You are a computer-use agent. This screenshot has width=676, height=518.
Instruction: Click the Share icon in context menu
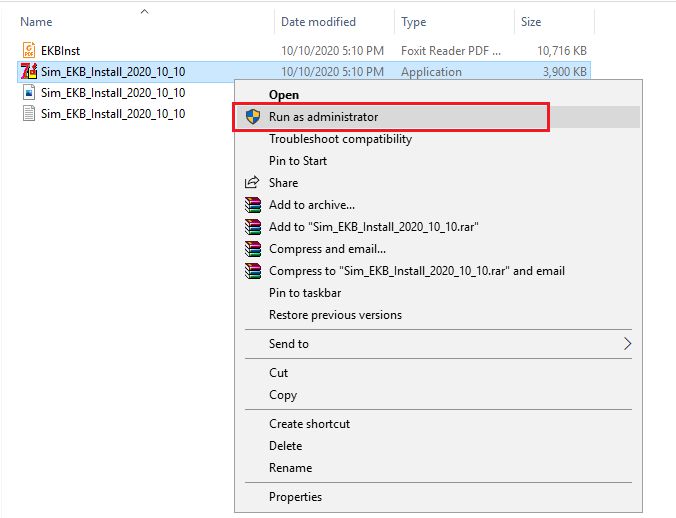click(252, 183)
